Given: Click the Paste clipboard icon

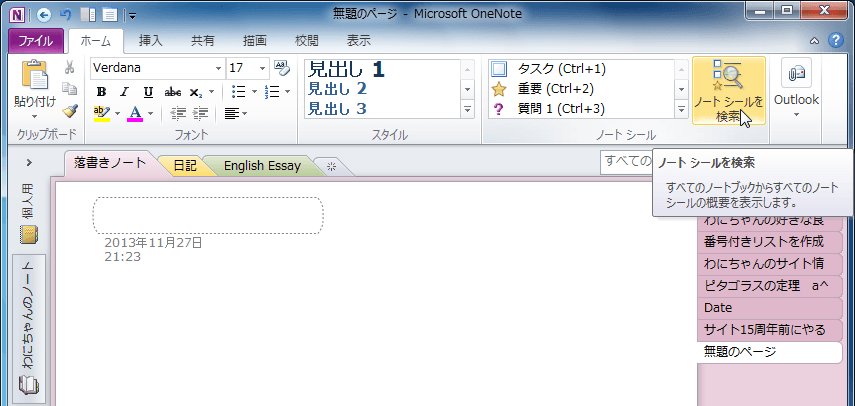Looking at the screenshot, I should [35, 75].
